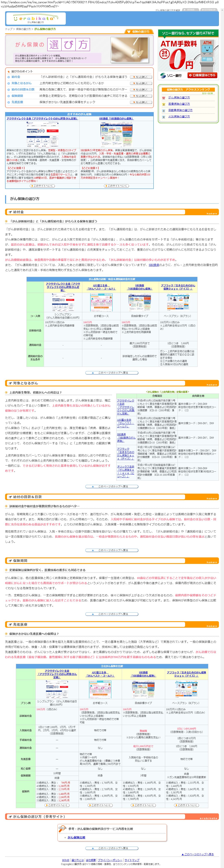Click このサイトへいく in アクサダイレクト comparison column
This screenshot has width=224, height=868.
tap(57, 805)
